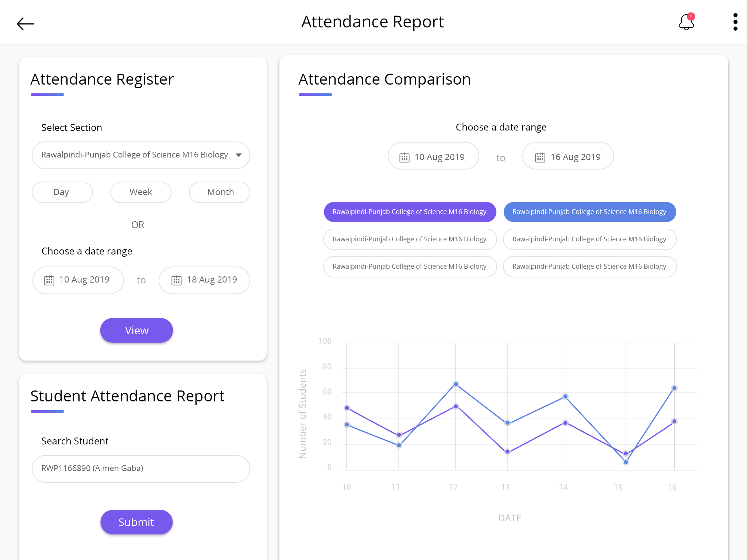This screenshot has height=560, width=747.
Task: Click purple data point at date 10
Action: tap(347, 408)
